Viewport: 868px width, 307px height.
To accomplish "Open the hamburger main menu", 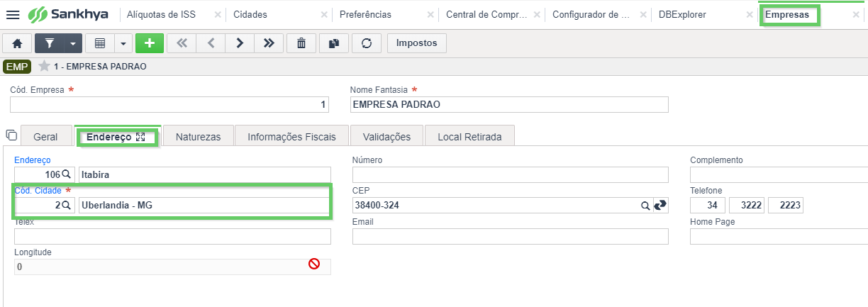I will 13,15.
